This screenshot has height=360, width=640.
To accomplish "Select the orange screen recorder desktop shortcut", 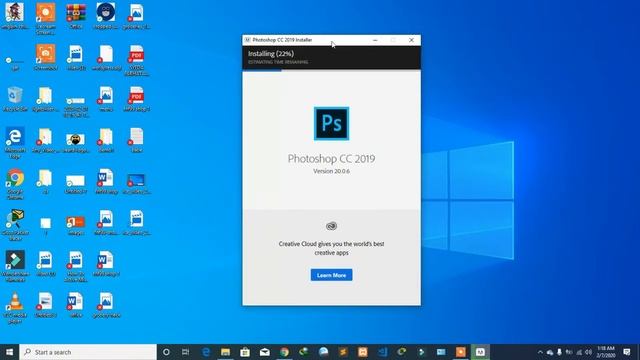I will 45,18.
